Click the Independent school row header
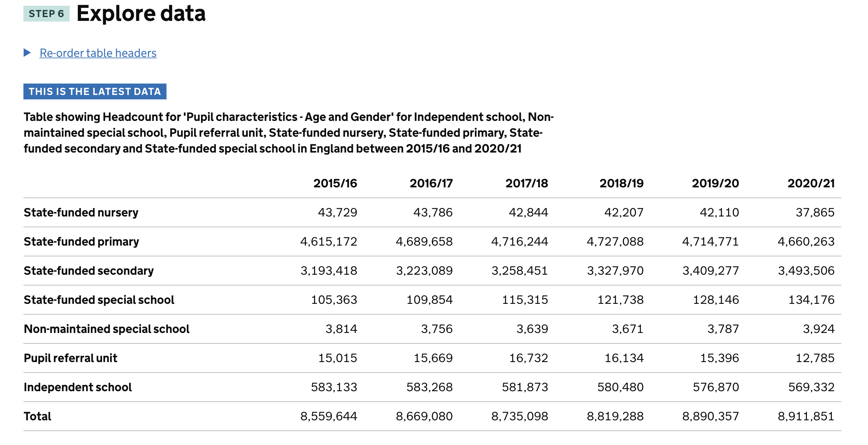 (x=78, y=387)
